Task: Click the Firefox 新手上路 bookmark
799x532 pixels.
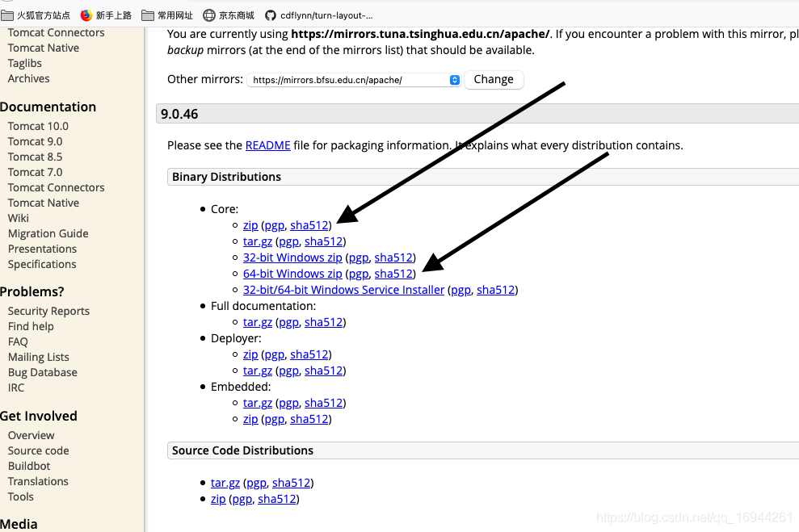Action: [x=106, y=15]
